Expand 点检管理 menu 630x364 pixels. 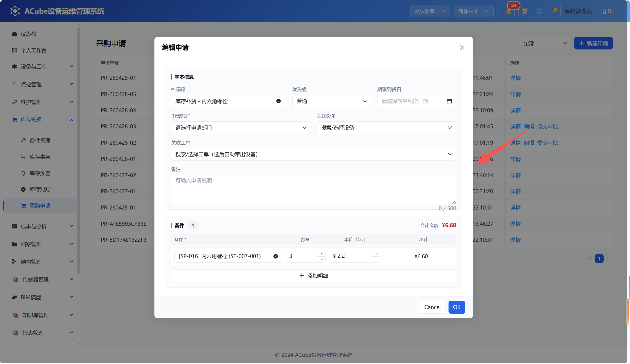point(40,84)
